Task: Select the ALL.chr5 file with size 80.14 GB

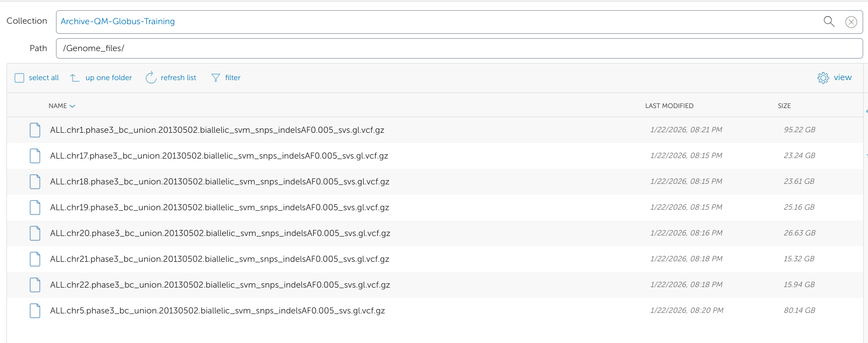Action: pos(217,311)
